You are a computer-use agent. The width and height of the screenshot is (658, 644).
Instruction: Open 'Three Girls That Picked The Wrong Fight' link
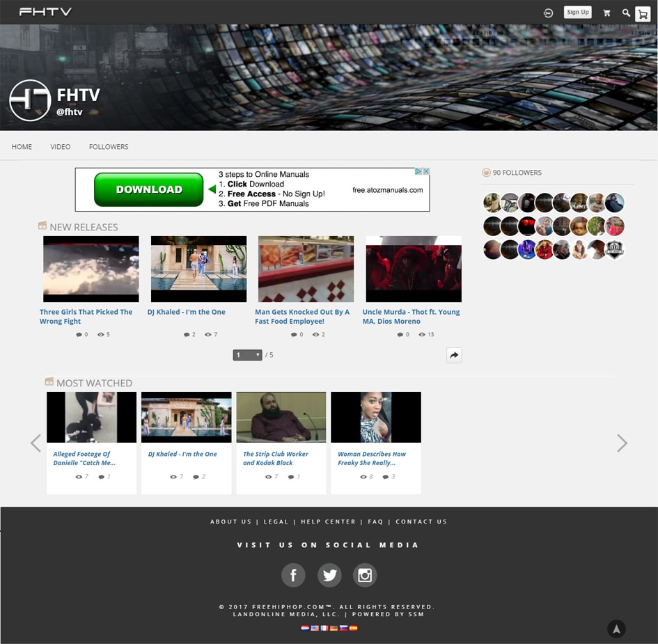[86, 316]
